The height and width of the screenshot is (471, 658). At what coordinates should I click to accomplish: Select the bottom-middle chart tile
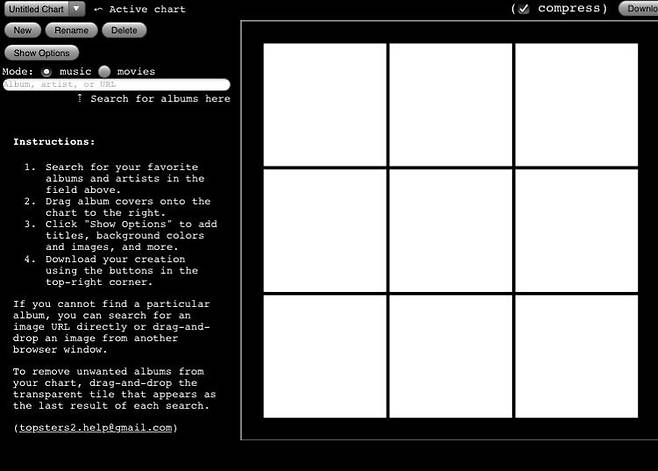[x=450, y=356]
